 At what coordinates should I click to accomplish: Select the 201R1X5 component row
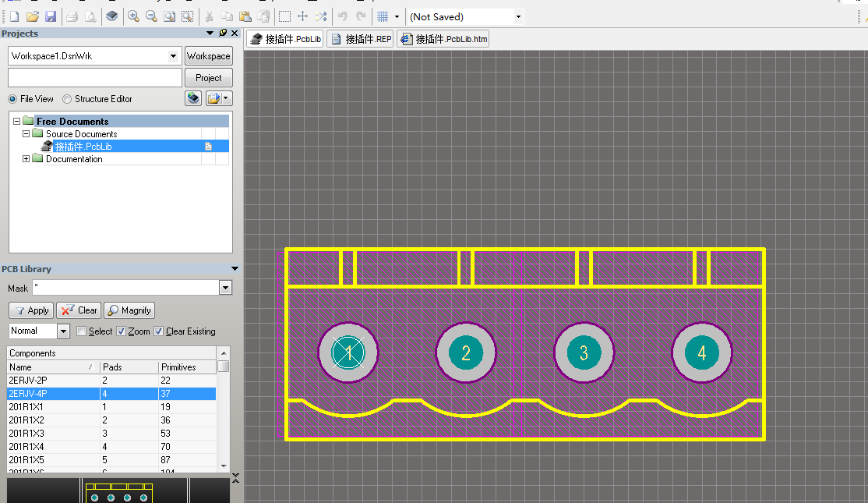pos(111,460)
